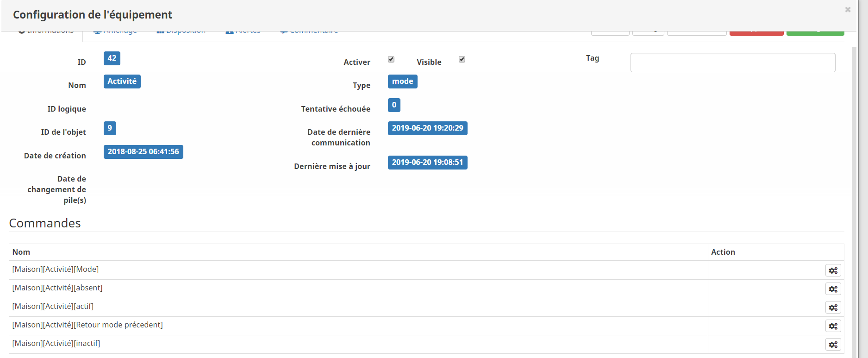Viewport: 868px width, 358px height.
Task: Click the dialog's vertical scrollbar
Action: pyautogui.click(x=855, y=201)
